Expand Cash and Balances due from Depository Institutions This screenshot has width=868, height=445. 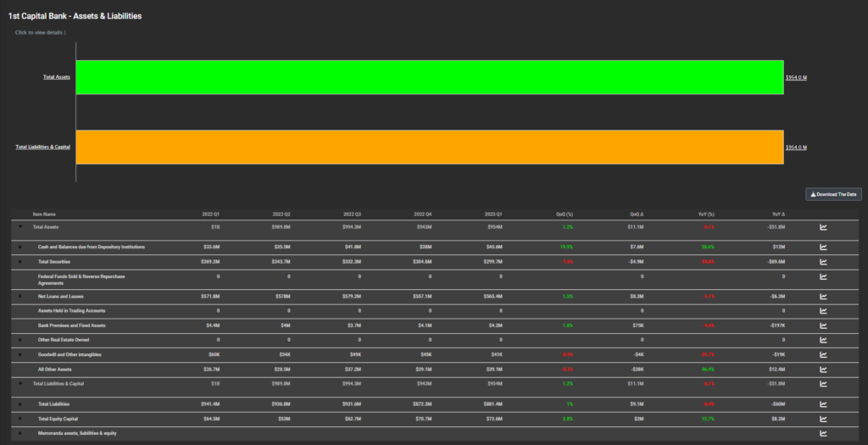coord(20,247)
